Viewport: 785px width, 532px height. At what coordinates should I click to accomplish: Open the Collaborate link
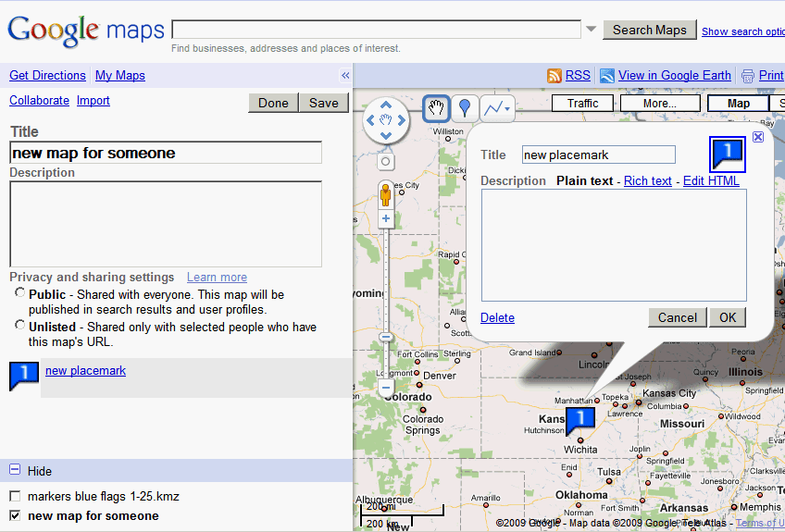click(39, 101)
